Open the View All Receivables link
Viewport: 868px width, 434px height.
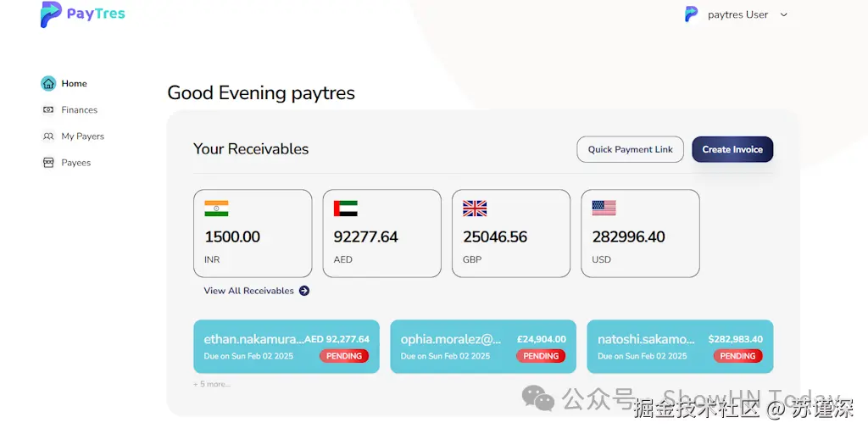(248, 291)
